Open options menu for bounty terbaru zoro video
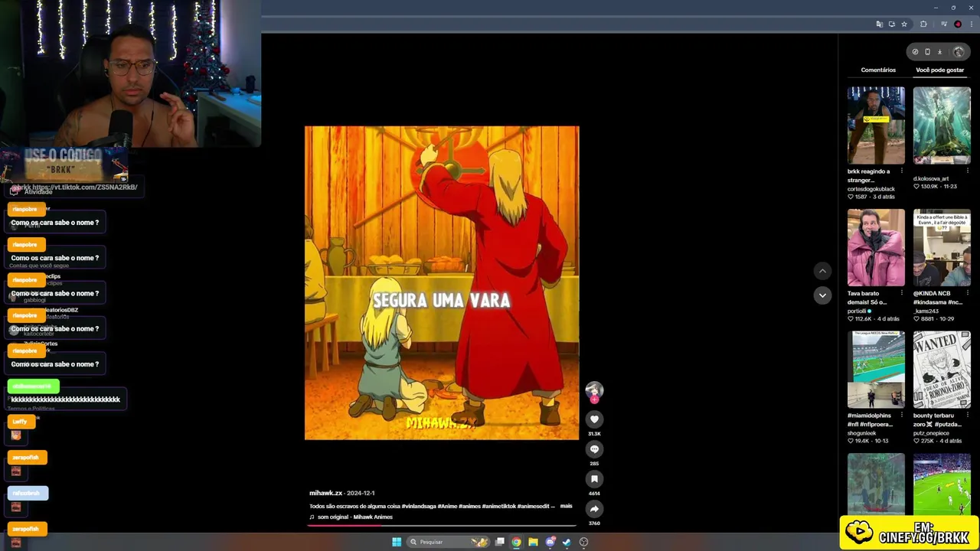 pos(967,416)
